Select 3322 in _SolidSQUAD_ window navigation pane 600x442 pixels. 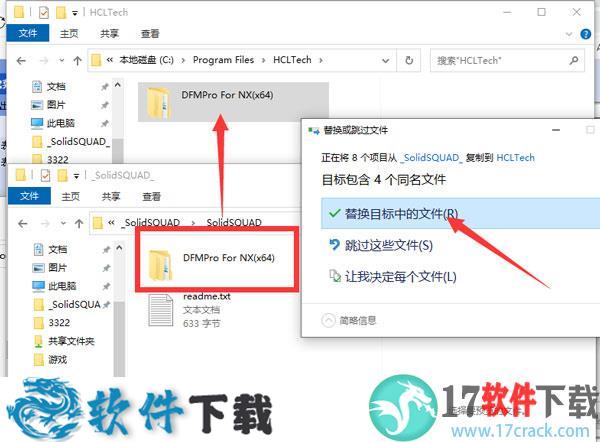pyautogui.click(x=59, y=323)
